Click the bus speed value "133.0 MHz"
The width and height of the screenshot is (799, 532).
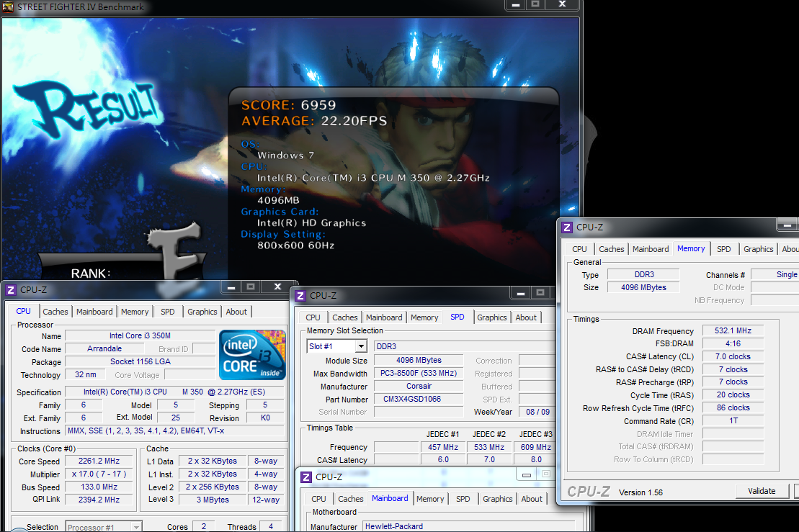point(99,487)
